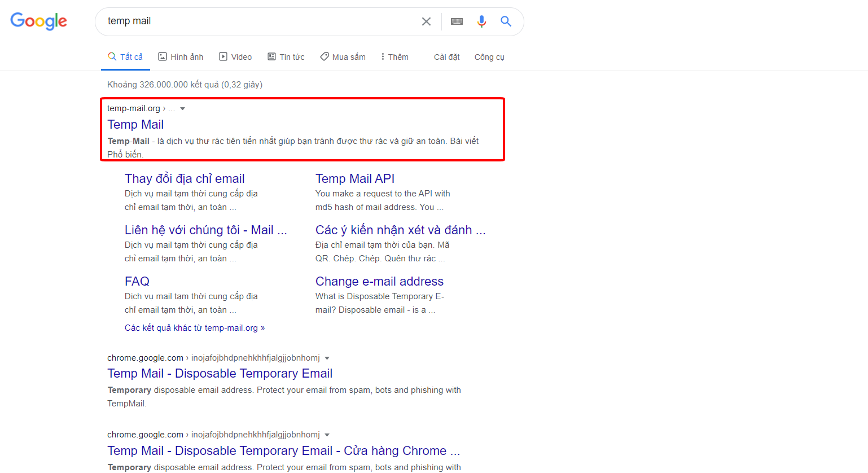The height and width of the screenshot is (473, 868).
Task: Expand the "Thêm" more menu
Action: (394, 57)
